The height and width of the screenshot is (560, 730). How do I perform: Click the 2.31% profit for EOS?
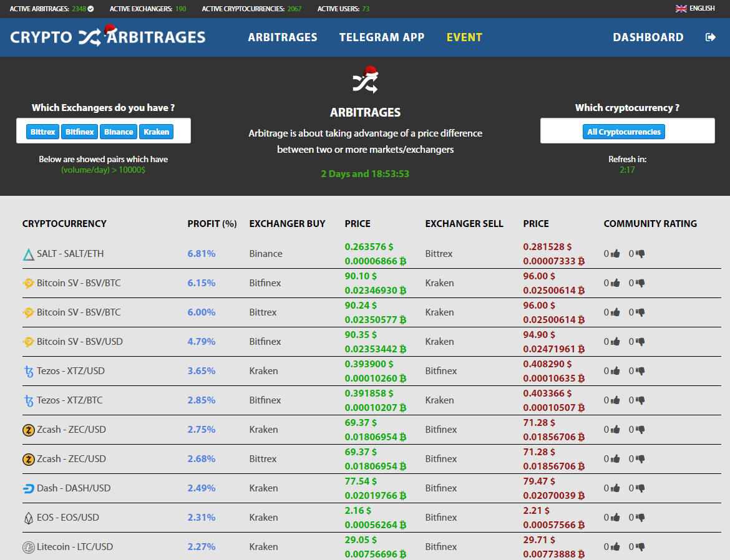click(x=202, y=518)
